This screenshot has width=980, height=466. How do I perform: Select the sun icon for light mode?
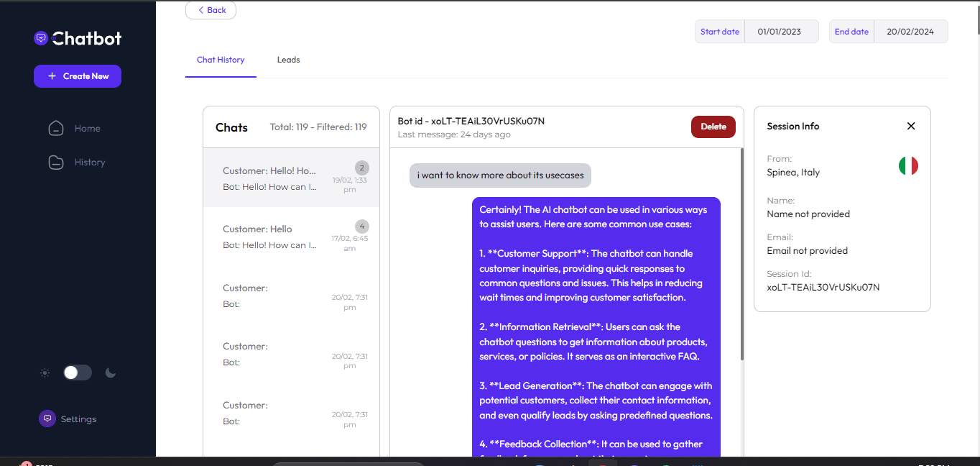[x=45, y=373]
